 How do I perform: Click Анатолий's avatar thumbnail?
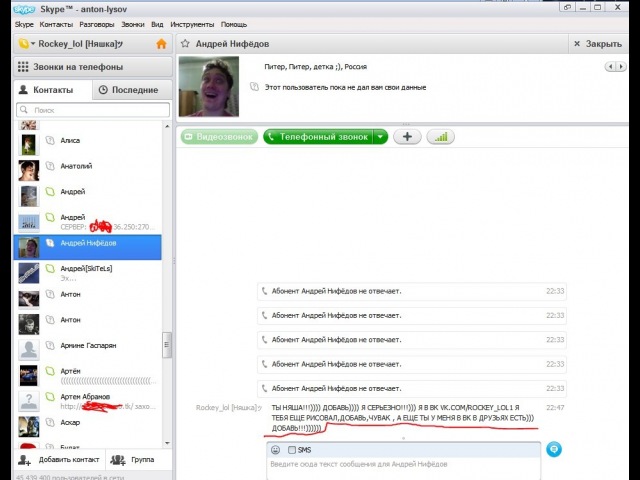pos(29,171)
